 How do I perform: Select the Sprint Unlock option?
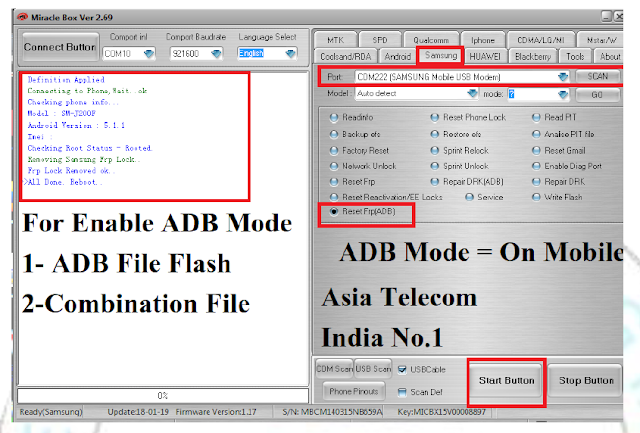[x=435, y=166]
